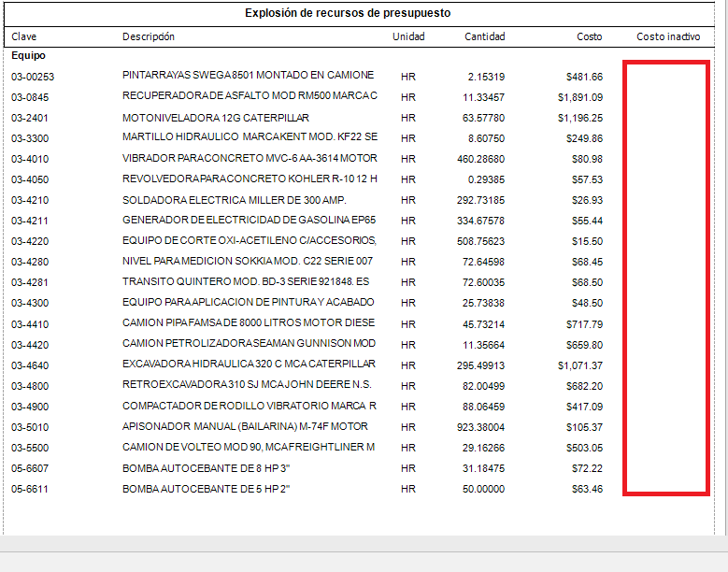Select the APISONADOR MANUAL (BAILARINA) row
The height and width of the screenshot is (572, 728).
[245, 426]
